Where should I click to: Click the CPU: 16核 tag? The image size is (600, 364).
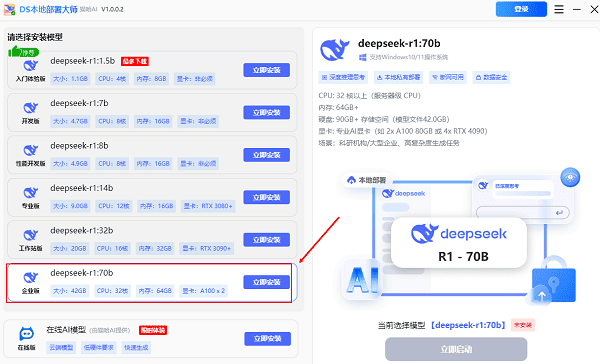pos(112,248)
